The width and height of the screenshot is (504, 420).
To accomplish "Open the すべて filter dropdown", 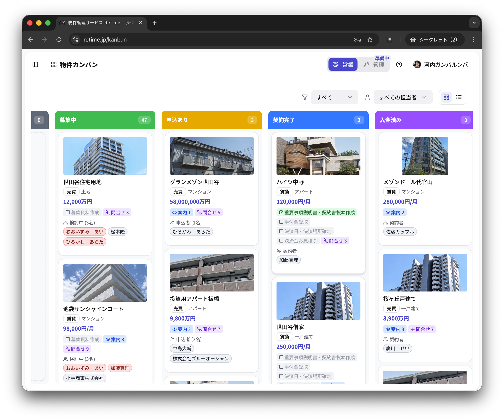I will point(334,97).
